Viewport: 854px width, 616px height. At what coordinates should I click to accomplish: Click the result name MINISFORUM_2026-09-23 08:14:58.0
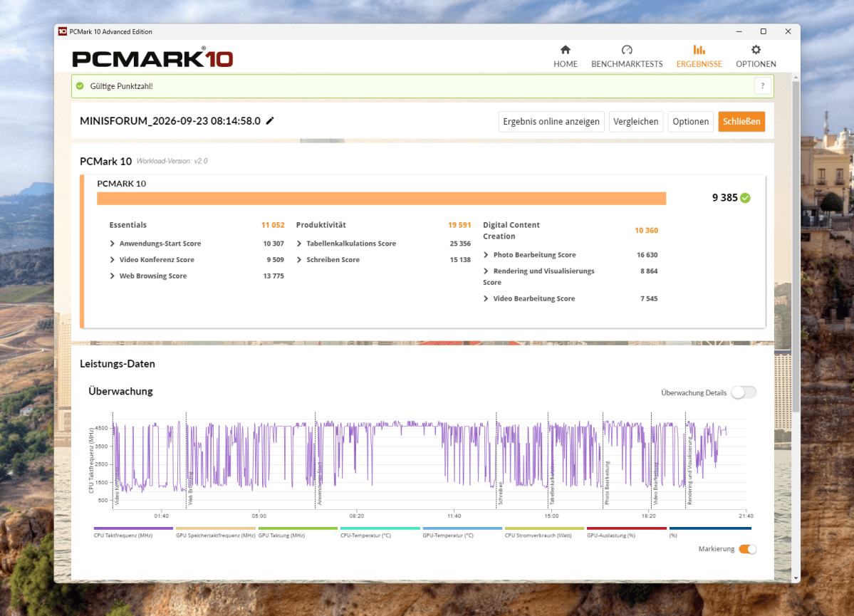170,121
